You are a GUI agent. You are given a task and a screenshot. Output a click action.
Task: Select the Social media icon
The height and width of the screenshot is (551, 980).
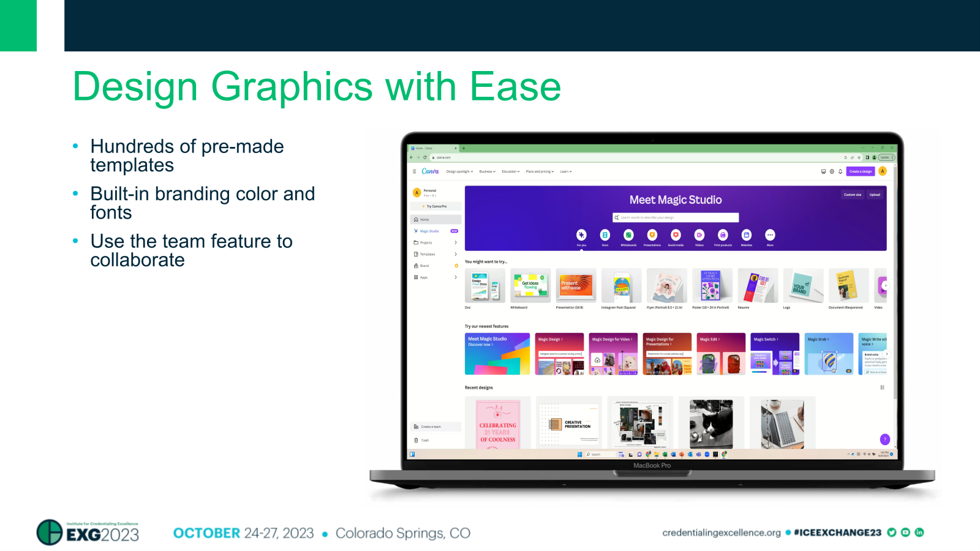[676, 235]
